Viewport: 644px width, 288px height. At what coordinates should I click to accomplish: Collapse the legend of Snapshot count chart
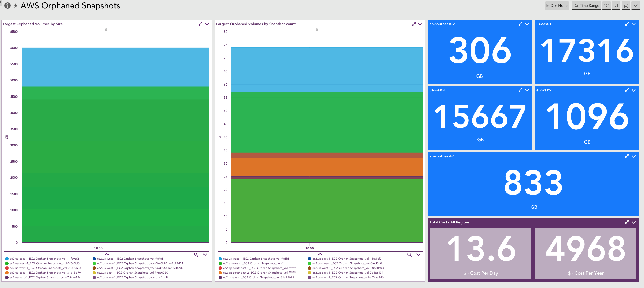[320, 254]
